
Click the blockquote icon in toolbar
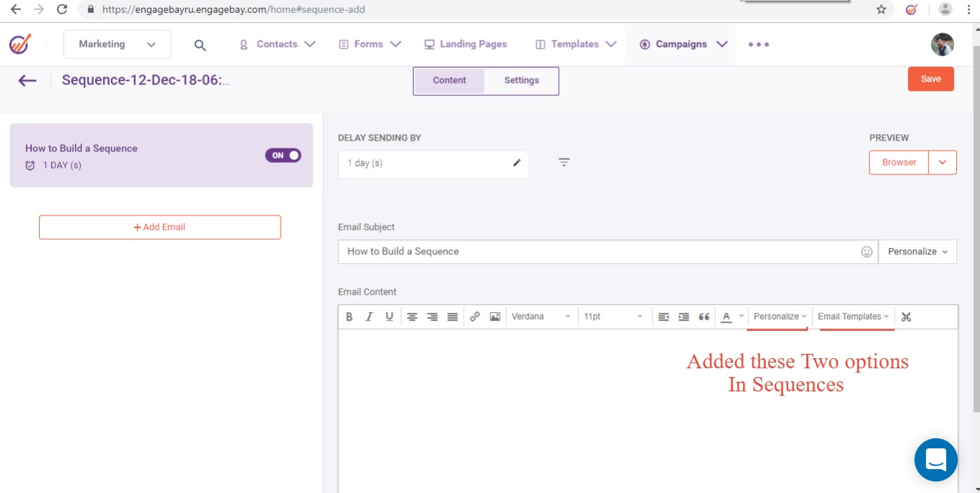click(704, 316)
